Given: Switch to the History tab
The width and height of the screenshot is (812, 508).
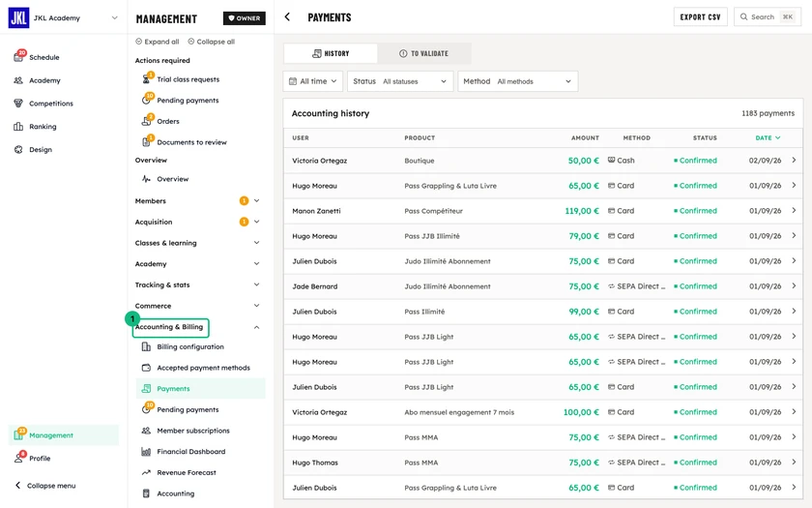Looking at the screenshot, I should (x=331, y=53).
